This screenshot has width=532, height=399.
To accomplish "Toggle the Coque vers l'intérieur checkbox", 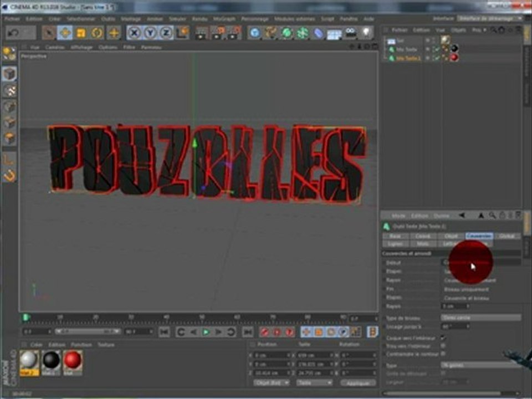I will 443,338.
